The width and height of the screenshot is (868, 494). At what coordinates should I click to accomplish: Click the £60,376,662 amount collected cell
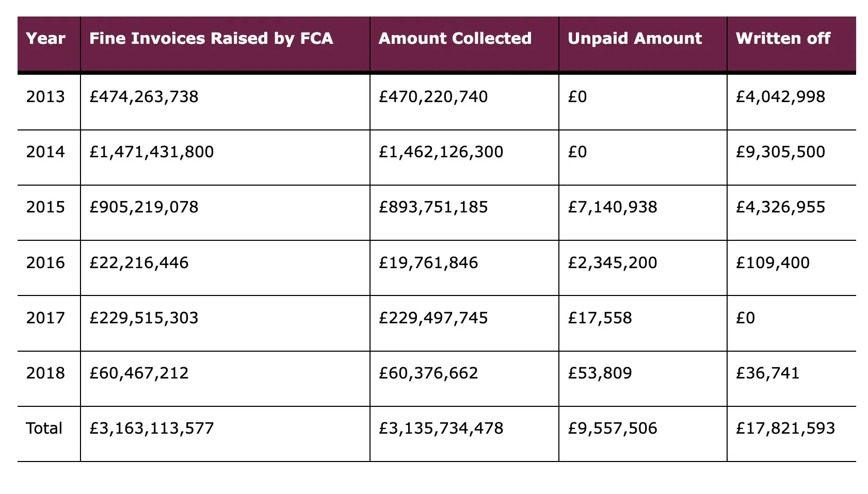pos(428,373)
